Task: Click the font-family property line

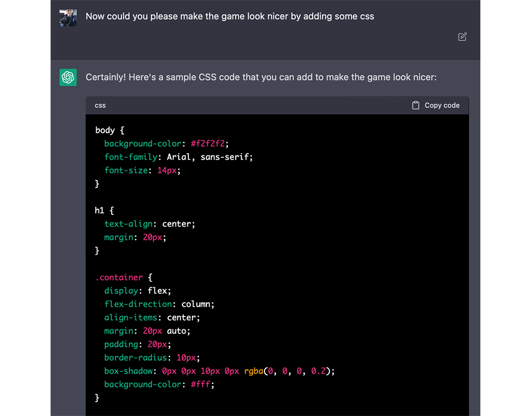Action: (x=178, y=157)
